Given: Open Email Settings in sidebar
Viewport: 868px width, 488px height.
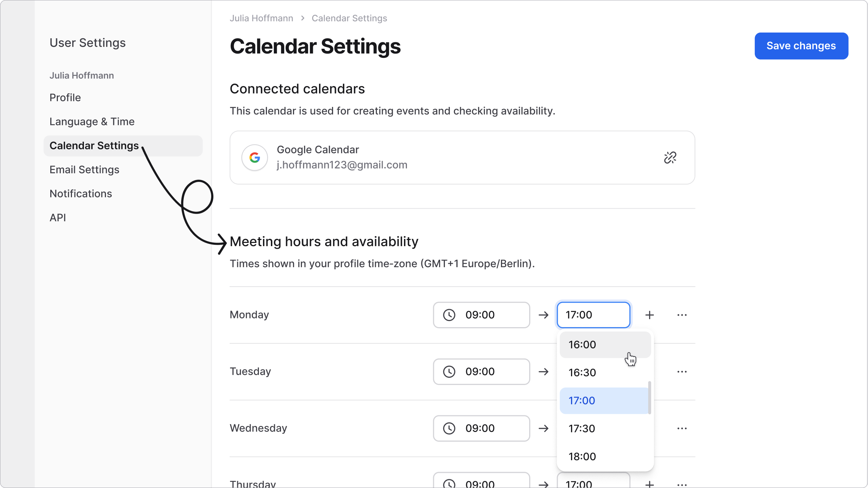Looking at the screenshot, I should [x=84, y=170].
